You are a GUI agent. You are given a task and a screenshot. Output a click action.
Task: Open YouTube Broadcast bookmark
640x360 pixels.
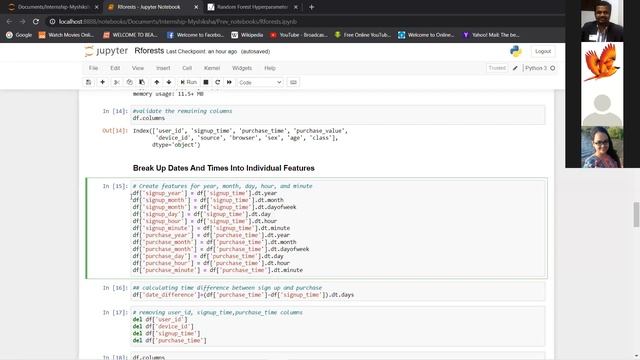[x=299, y=35]
